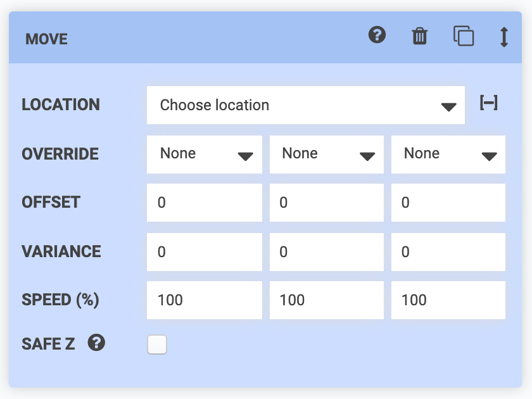
Task: Open help for the Move command
Action: point(377,35)
